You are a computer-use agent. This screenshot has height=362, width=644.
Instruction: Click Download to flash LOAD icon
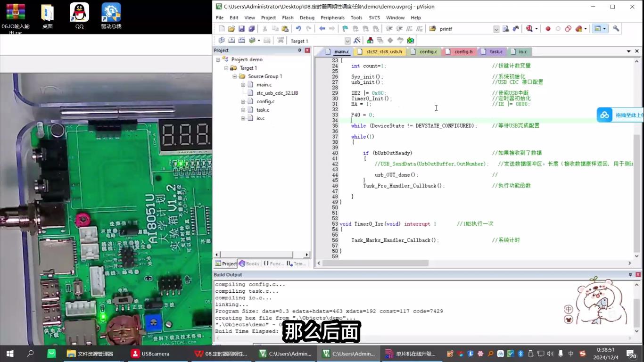(x=281, y=41)
